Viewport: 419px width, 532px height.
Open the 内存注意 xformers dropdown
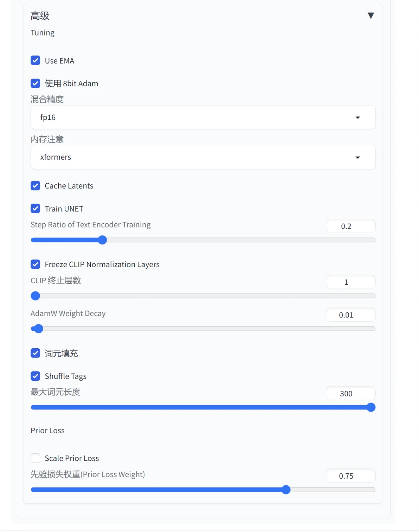(203, 157)
